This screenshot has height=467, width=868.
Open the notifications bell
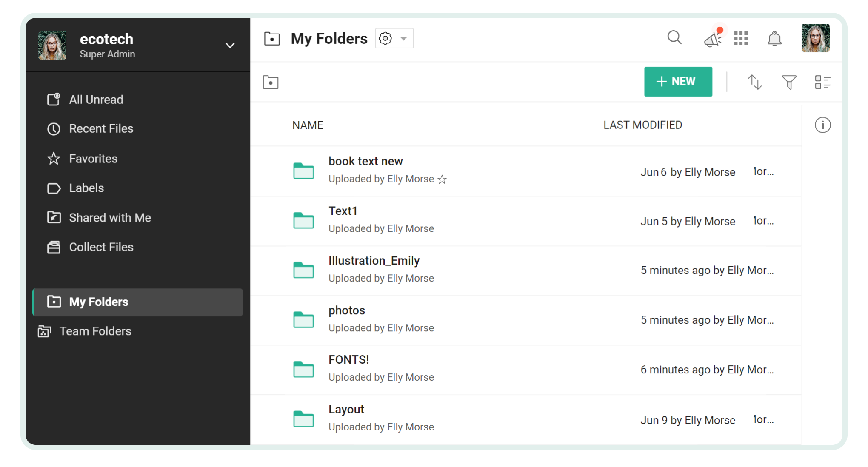(774, 39)
